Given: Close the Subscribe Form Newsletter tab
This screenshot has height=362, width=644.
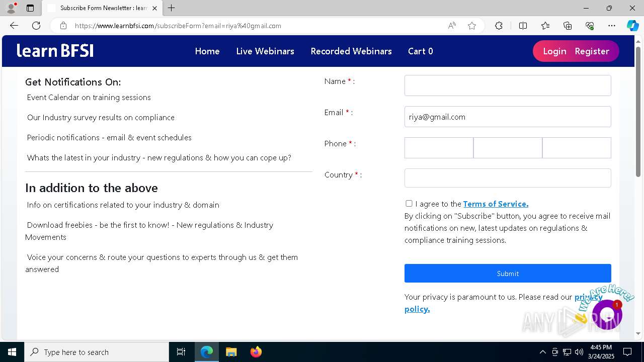Looking at the screenshot, I should click(154, 8).
